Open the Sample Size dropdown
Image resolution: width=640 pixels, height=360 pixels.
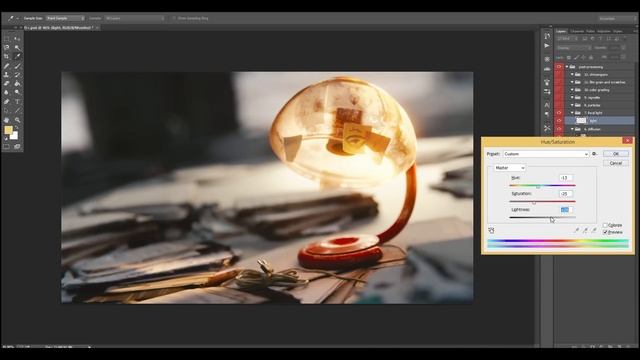click(65, 18)
